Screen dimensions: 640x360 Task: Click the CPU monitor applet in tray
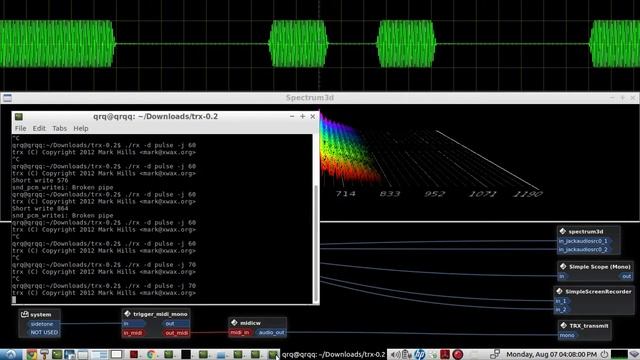[619, 354]
